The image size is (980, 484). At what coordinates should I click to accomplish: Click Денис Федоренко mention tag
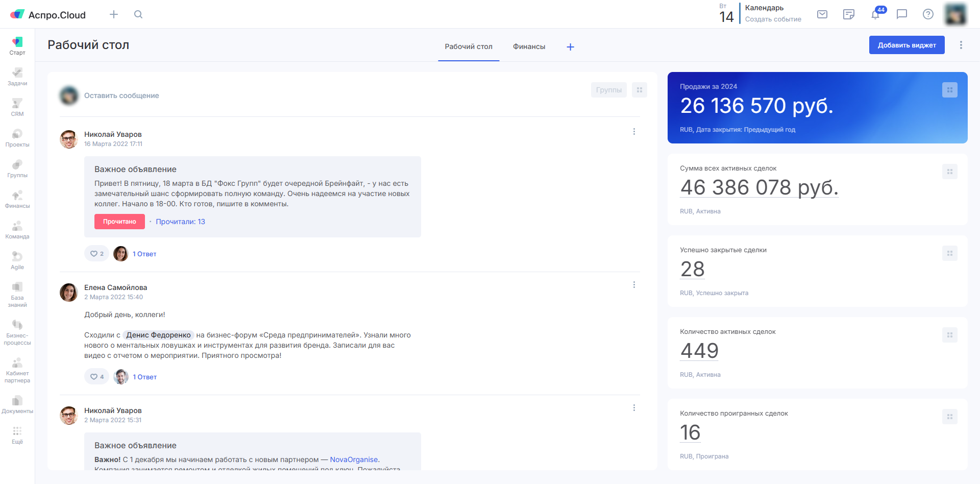pos(158,335)
